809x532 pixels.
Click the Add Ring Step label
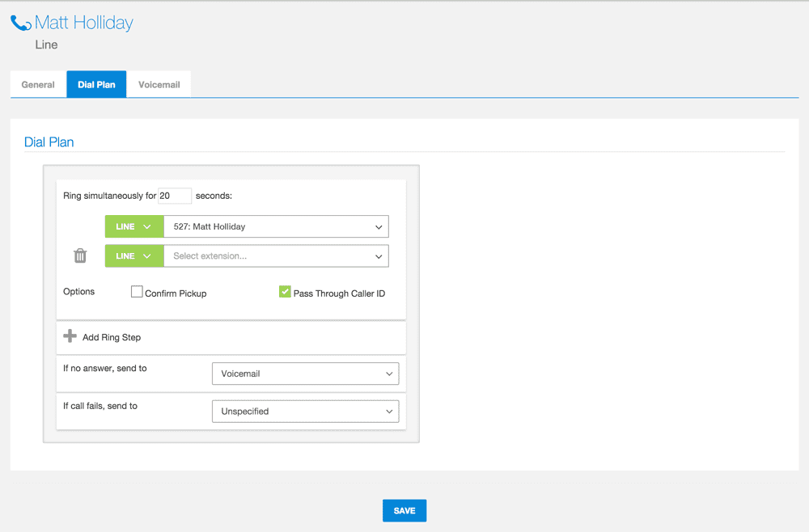tap(112, 337)
